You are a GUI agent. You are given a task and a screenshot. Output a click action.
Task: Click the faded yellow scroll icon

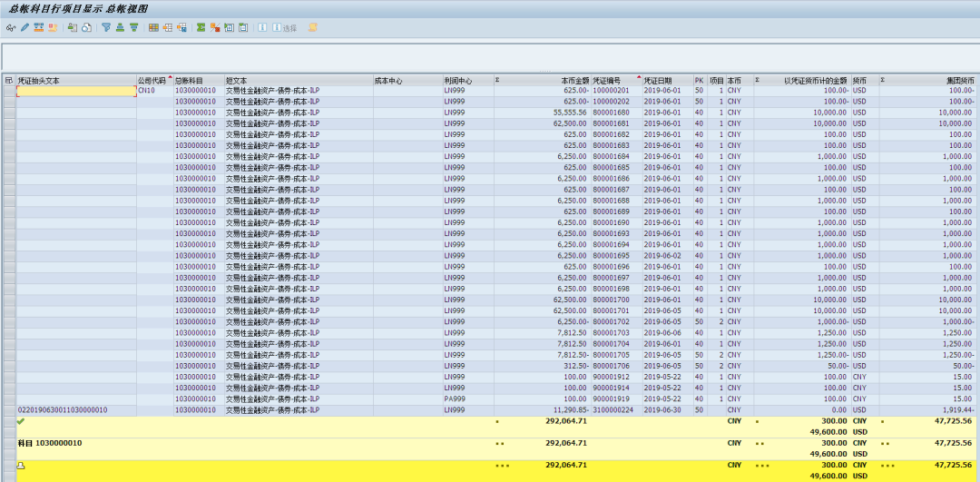pos(313,27)
